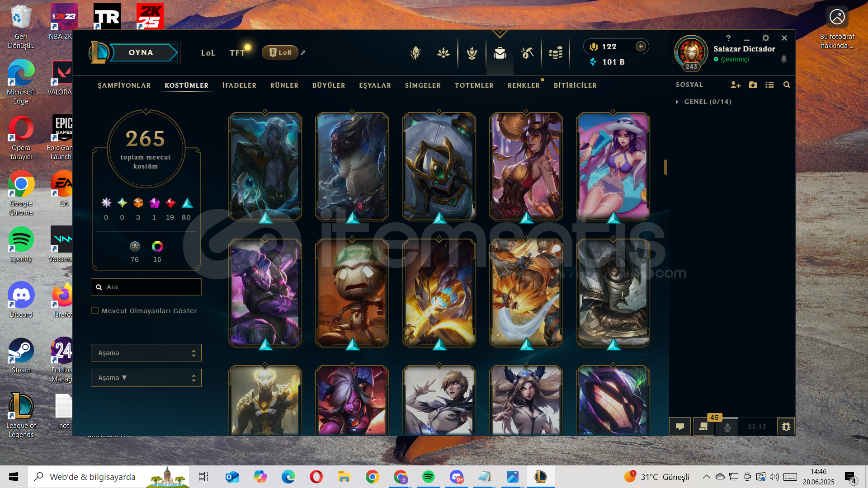Select the pool party Caitlyn skin thumbnail
The image size is (868, 488).
(x=613, y=166)
